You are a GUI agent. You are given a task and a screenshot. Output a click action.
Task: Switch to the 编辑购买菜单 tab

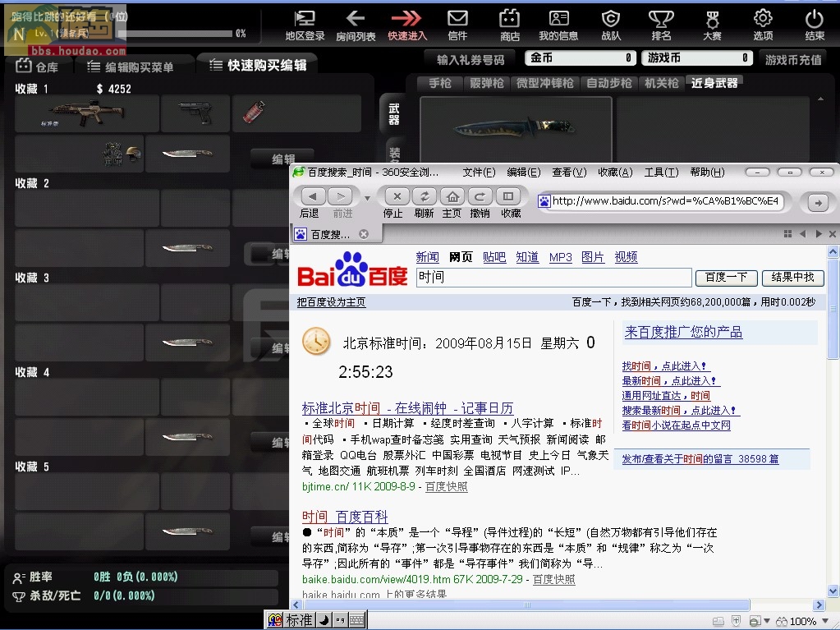[131, 67]
